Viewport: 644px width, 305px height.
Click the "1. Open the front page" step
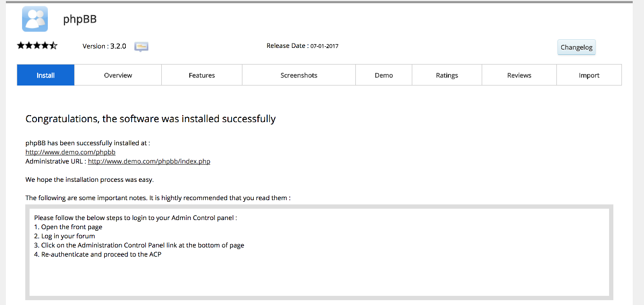tap(68, 226)
